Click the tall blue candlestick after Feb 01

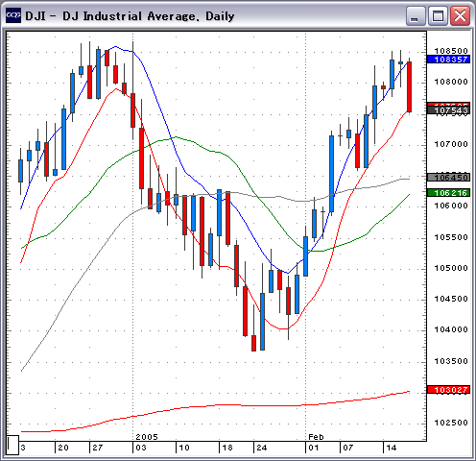click(x=331, y=174)
